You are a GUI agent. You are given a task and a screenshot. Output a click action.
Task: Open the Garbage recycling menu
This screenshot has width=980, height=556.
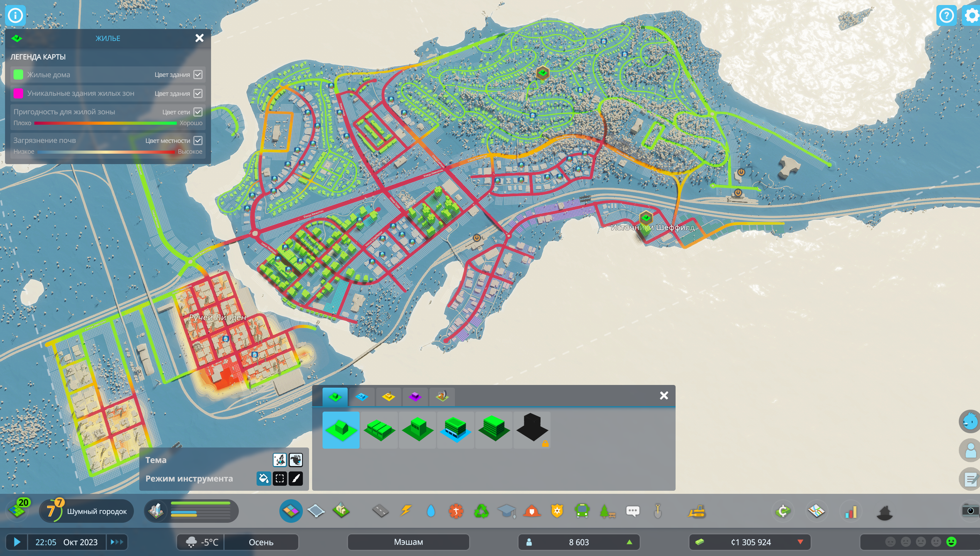coord(482,511)
